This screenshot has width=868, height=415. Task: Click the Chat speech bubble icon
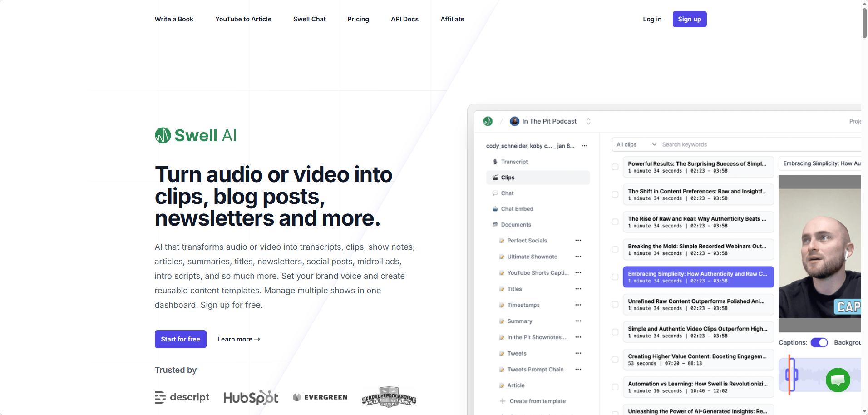[495, 193]
